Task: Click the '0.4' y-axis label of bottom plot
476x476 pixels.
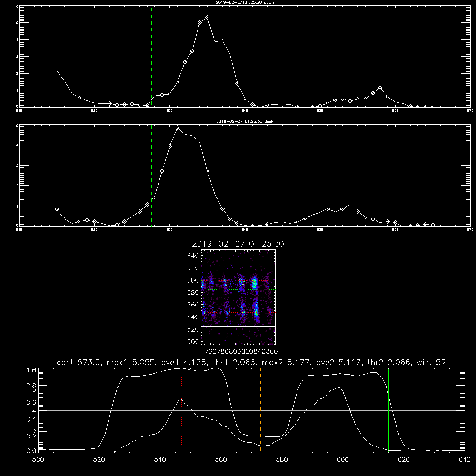Action: [x=31, y=419]
